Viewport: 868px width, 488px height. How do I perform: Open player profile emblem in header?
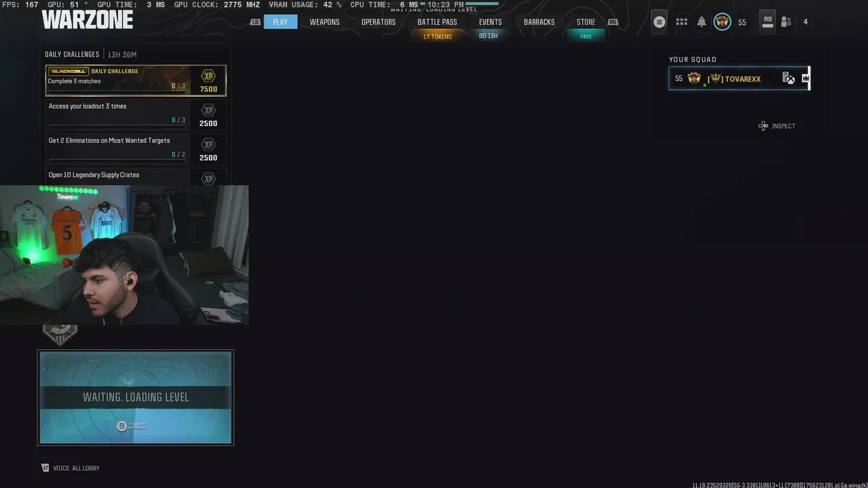[722, 22]
